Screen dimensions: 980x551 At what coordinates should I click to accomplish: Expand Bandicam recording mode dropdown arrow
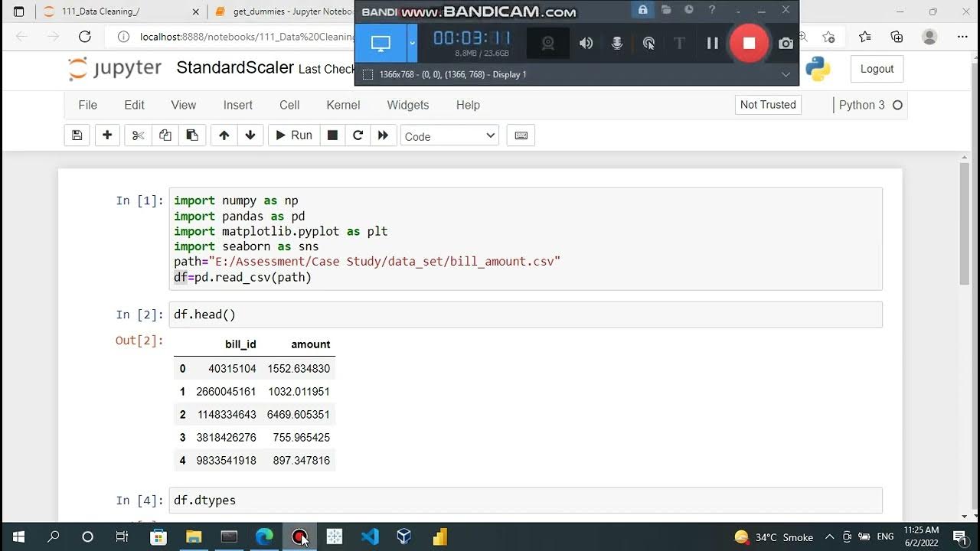412,43
